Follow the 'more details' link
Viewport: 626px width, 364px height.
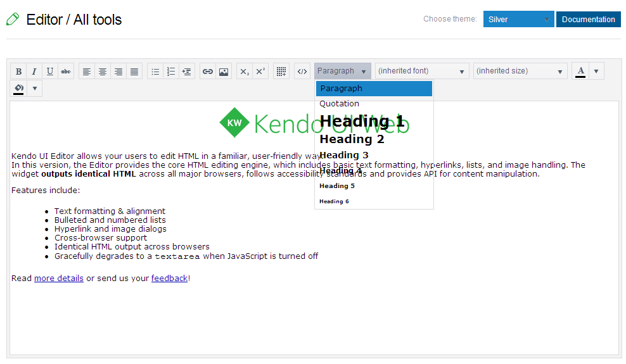click(59, 279)
